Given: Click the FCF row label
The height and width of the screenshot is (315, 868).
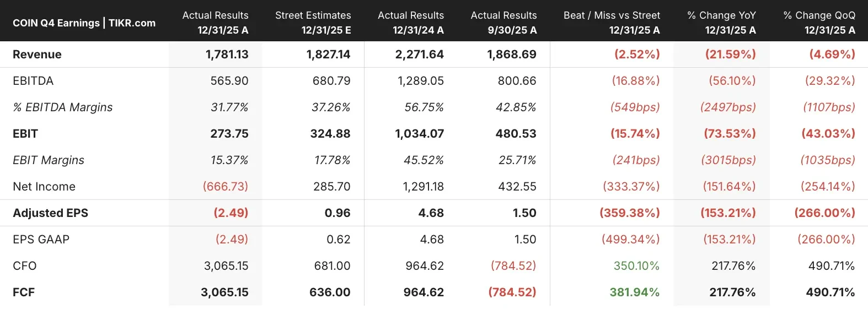Looking at the screenshot, I should tap(24, 292).
